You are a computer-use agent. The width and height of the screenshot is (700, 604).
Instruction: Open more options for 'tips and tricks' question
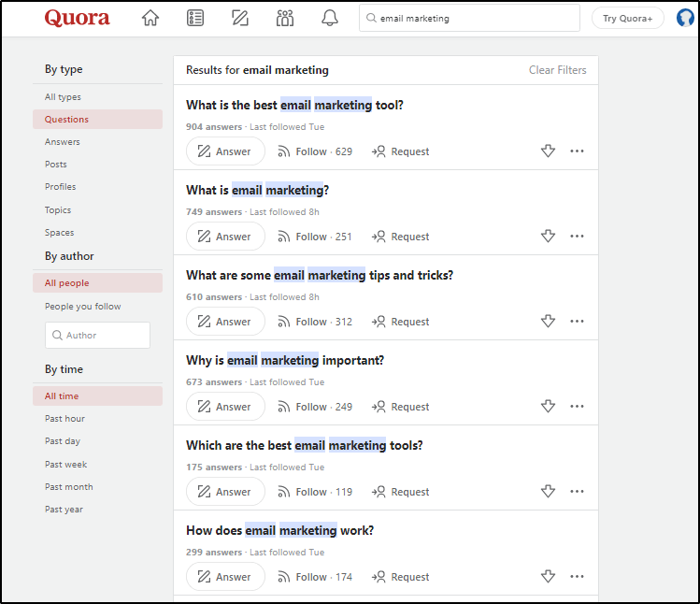577,322
